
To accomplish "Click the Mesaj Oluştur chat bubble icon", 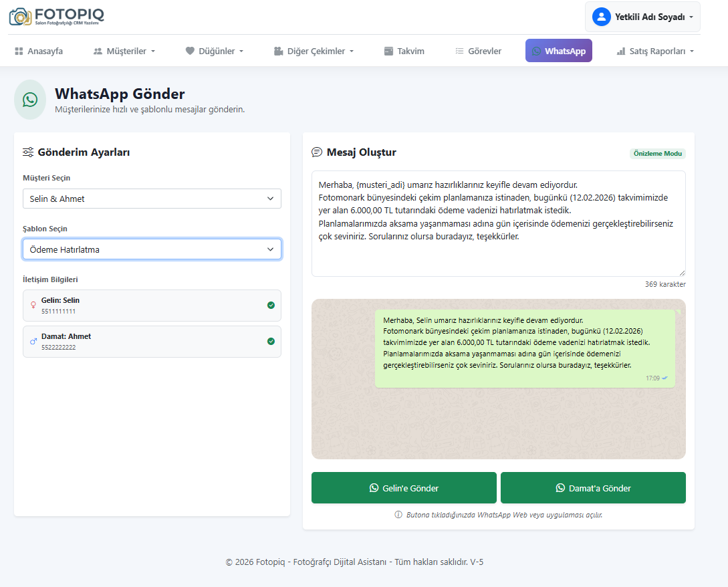I will coord(317,152).
